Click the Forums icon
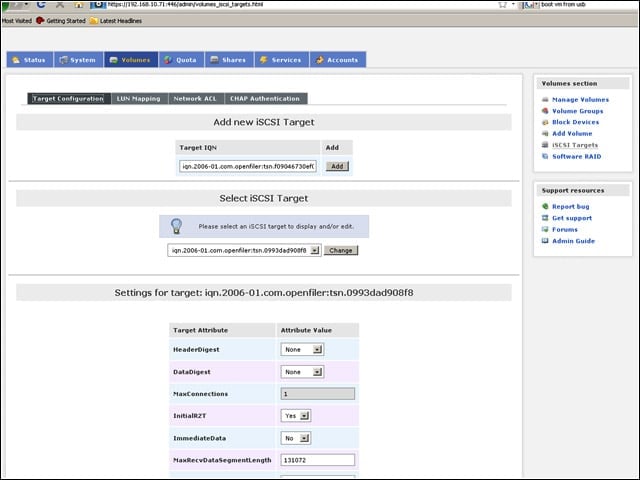Viewport: 640px width, 480px height. pyautogui.click(x=545, y=229)
